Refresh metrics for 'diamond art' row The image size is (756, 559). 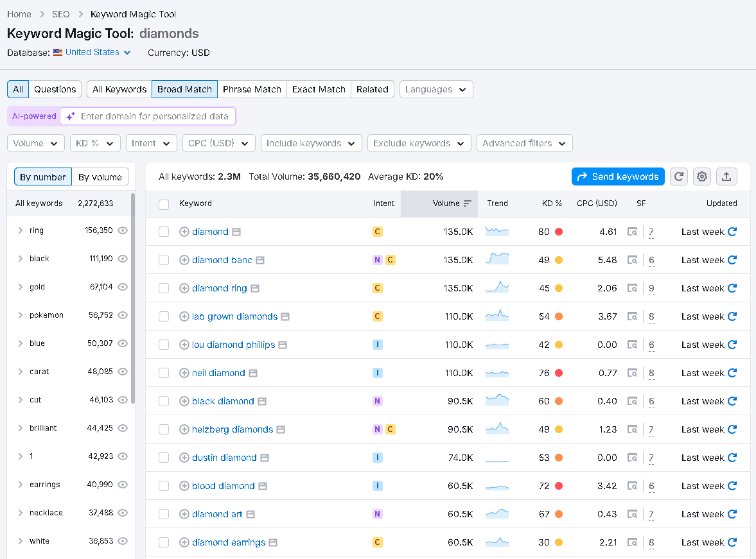pos(732,514)
